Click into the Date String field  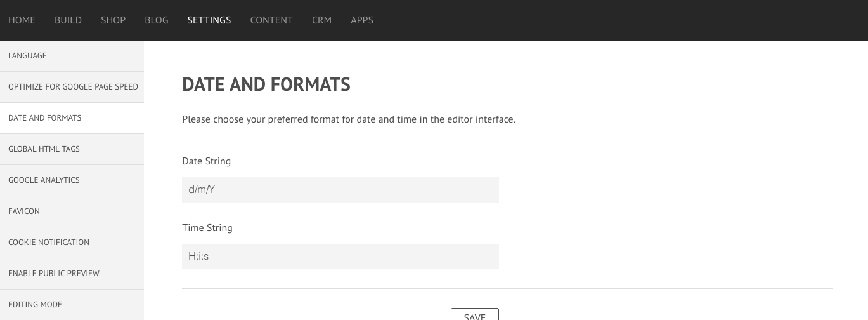(340, 190)
